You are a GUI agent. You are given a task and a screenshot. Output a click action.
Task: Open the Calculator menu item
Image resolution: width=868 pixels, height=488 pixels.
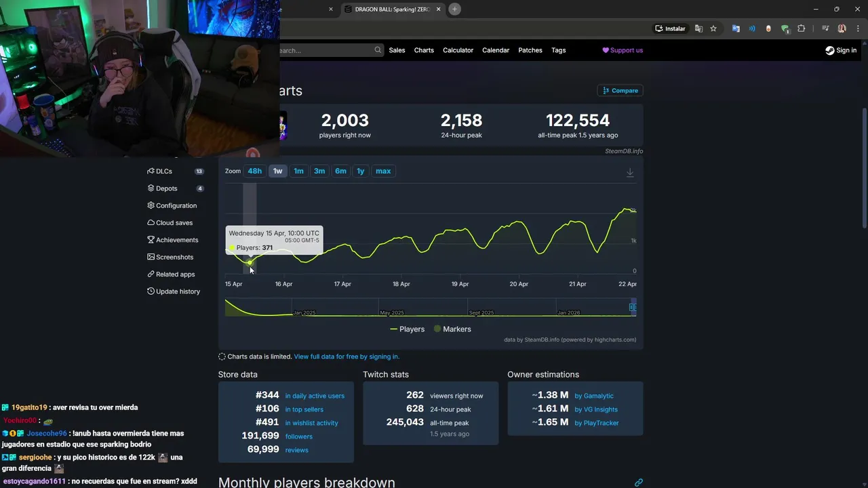pyautogui.click(x=458, y=50)
